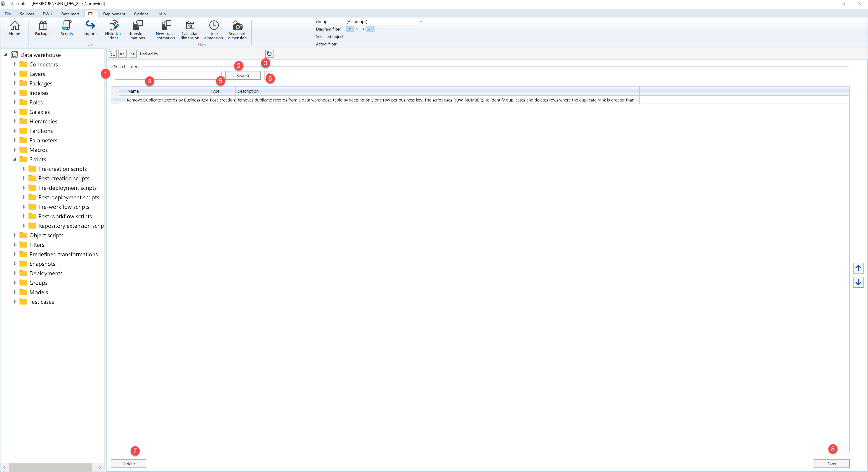Screen dimensions: 868x472
Task: Collapse the Scripts folder in tree
Action: click(x=14, y=159)
